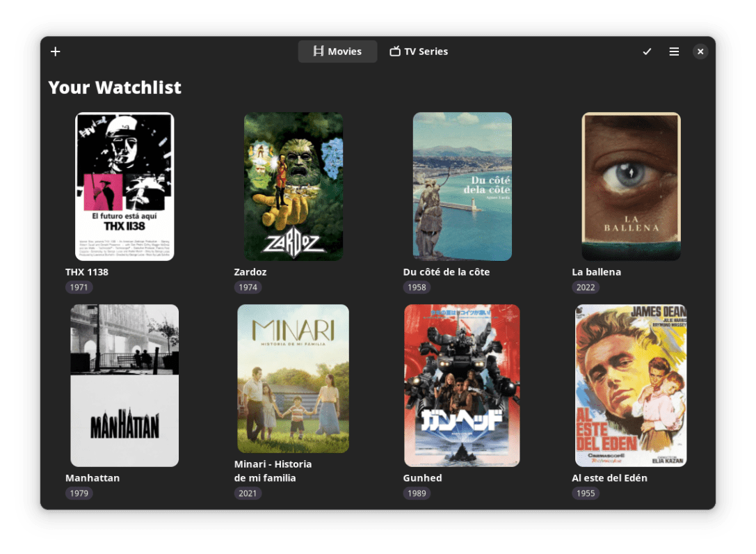Open the Gunhed poster
Screen dimensions: 756x554
pos(462,386)
